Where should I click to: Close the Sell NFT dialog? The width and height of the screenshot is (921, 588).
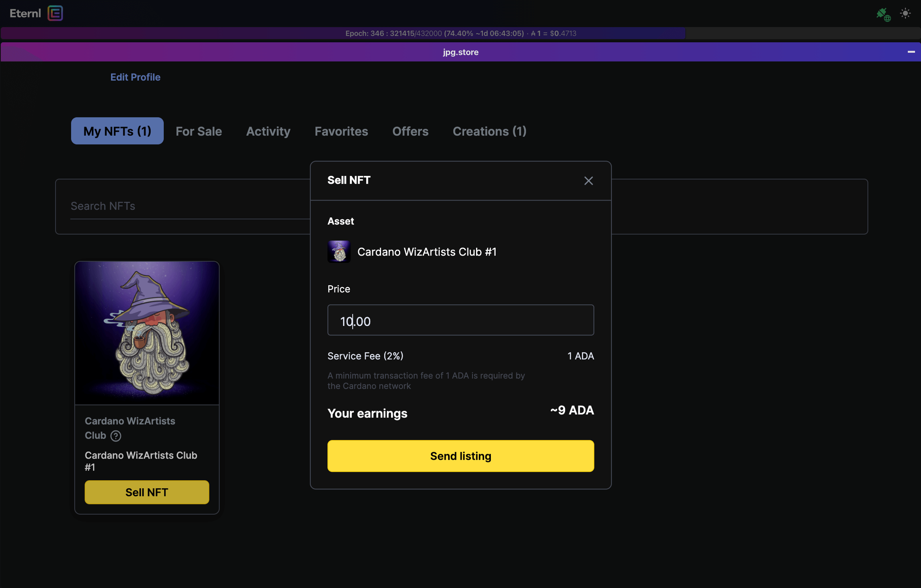[588, 181]
